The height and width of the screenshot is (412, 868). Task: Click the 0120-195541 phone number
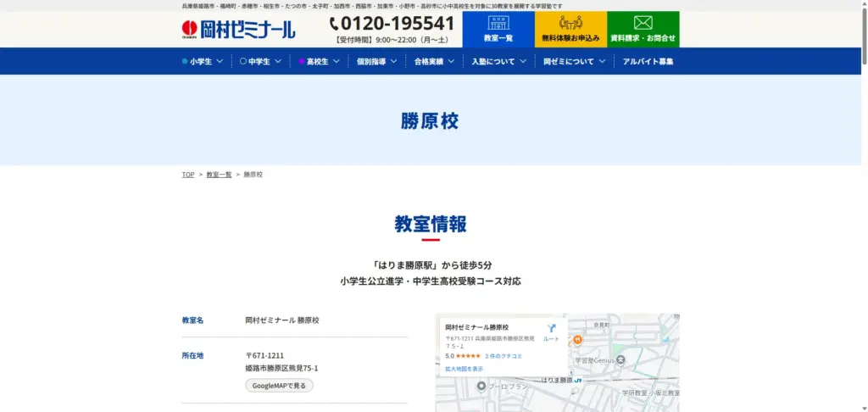(398, 23)
